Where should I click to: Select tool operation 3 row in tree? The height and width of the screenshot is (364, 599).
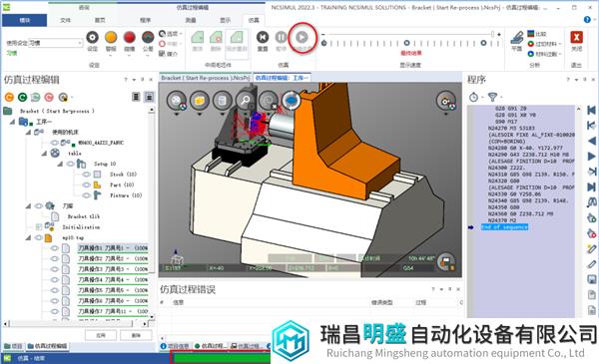click(x=113, y=269)
